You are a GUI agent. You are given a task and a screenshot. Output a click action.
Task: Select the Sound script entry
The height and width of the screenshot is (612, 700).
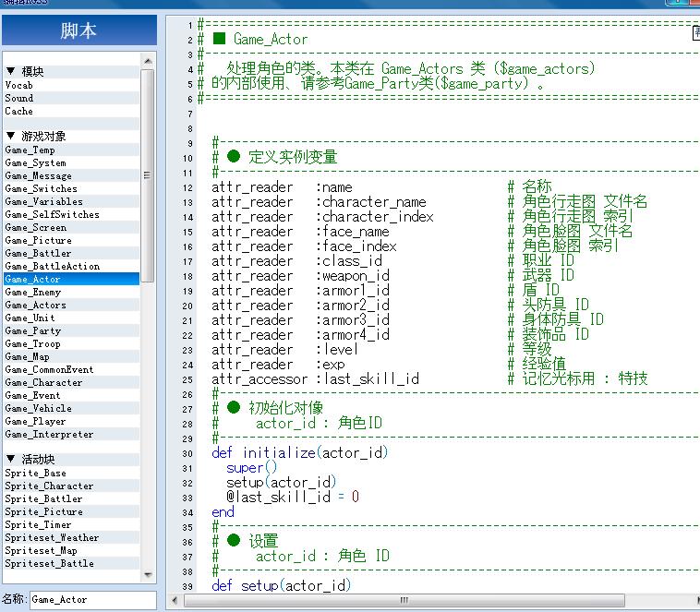[71, 98]
